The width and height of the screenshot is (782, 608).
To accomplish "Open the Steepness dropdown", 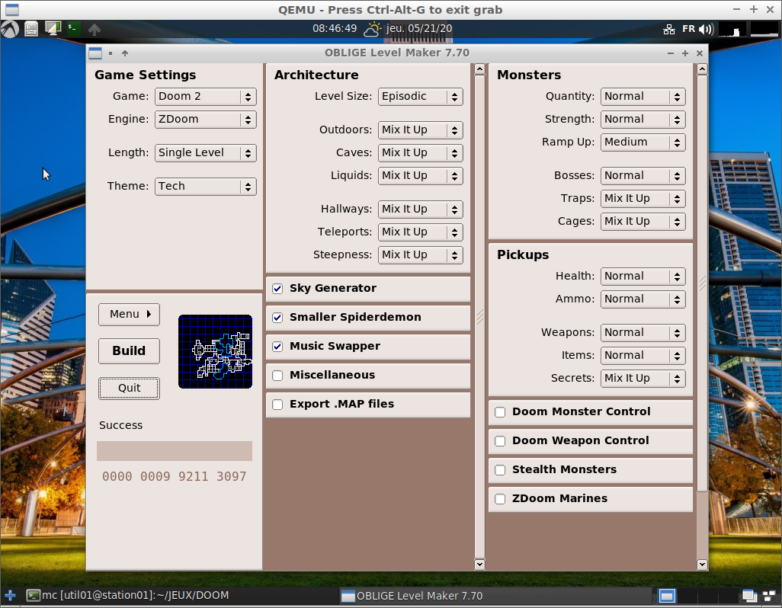I will coord(420,255).
